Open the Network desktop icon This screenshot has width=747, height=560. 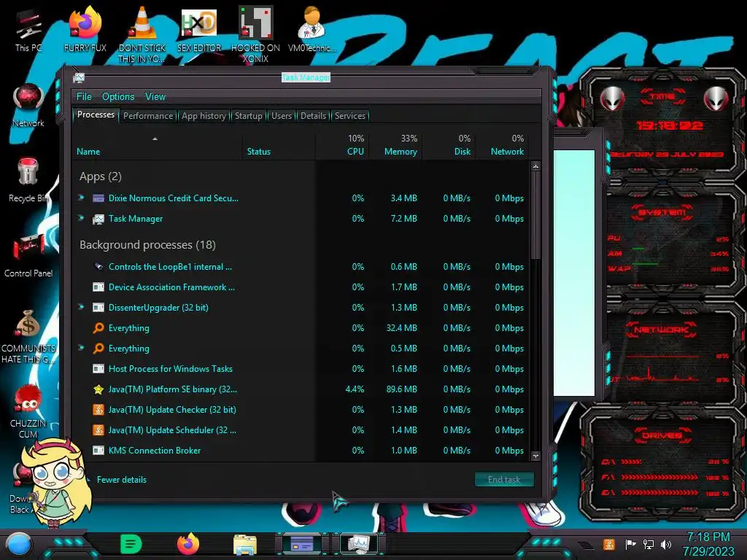[28, 105]
